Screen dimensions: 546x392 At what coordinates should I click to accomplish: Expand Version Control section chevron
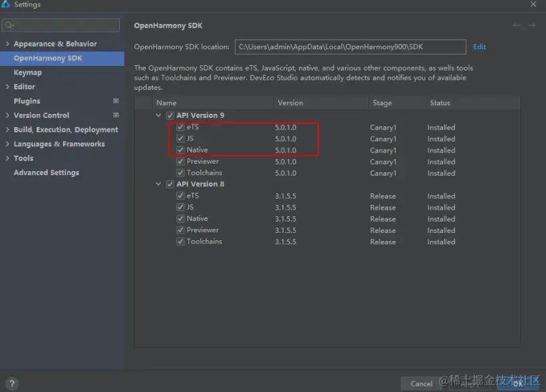click(x=7, y=115)
